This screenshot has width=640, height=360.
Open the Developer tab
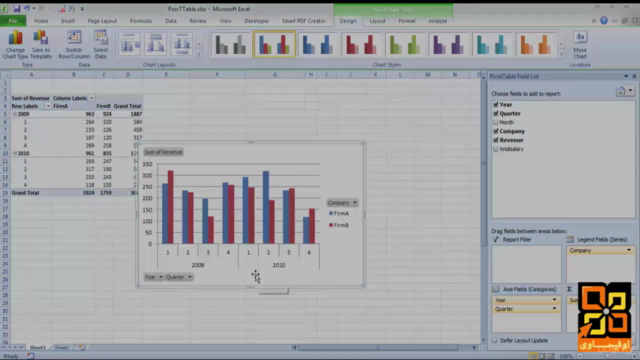point(256,21)
